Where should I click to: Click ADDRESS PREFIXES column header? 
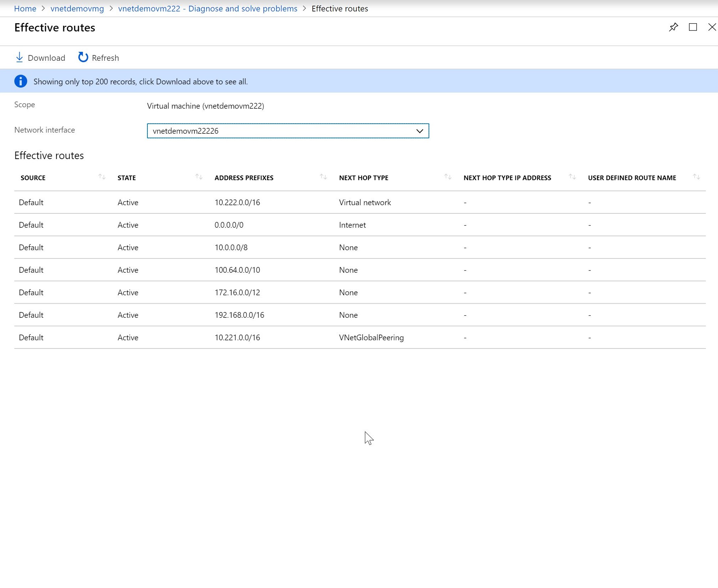click(x=244, y=178)
